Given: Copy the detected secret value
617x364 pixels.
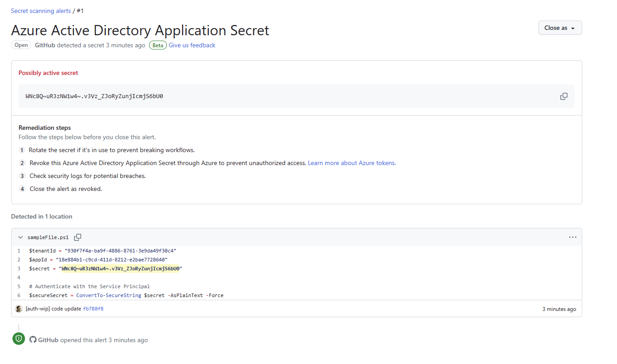Looking at the screenshot, I should tap(564, 96).
